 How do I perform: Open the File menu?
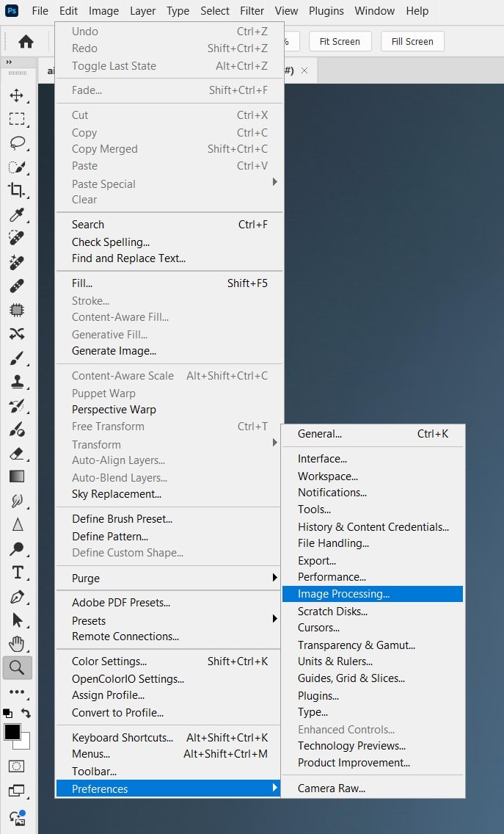pyautogui.click(x=40, y=10)
